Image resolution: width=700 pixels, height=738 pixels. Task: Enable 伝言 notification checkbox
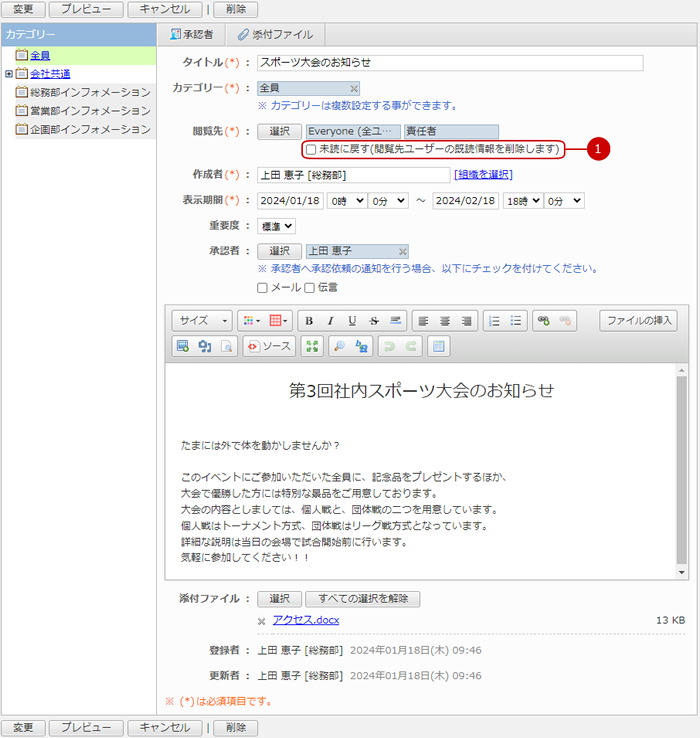(x=310, y=288)
